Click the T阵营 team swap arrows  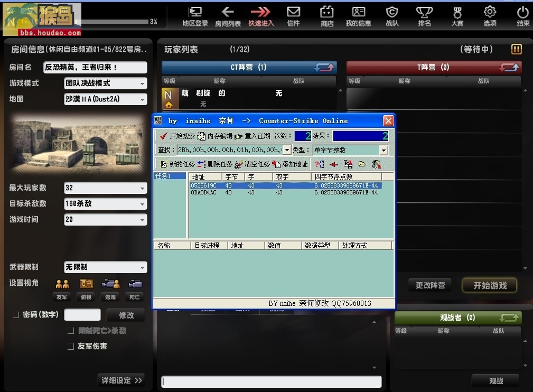(509, 67)
